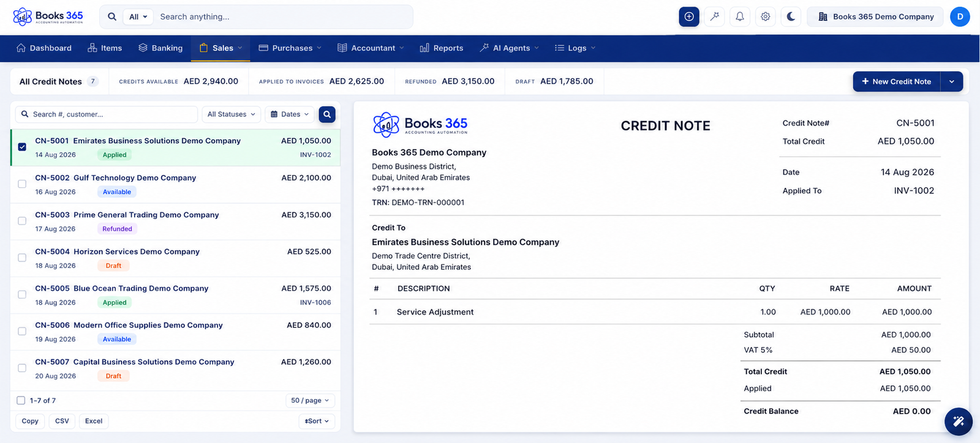
Task: Click the AI Agents wand icon
Action: (484, 48)
